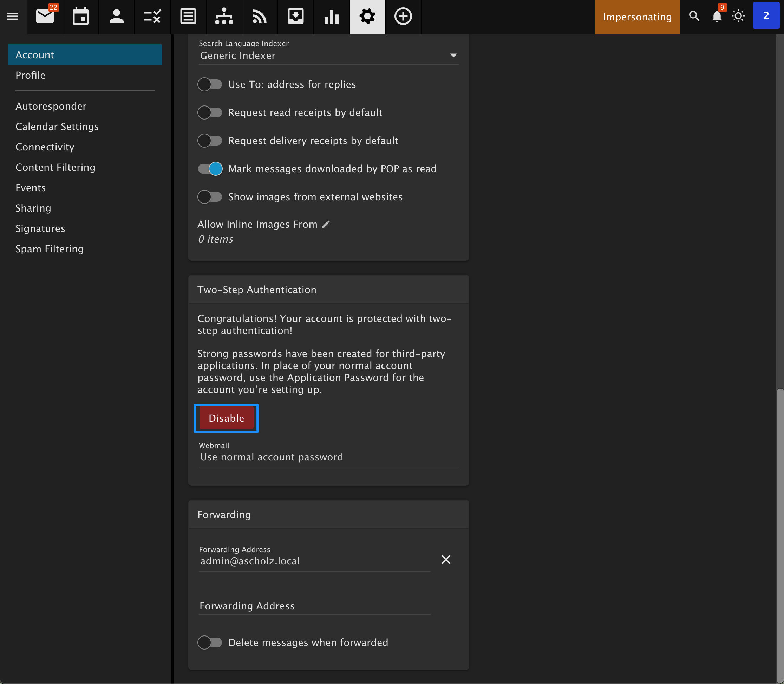Open the hamburger menu
784x684 pixels.
tap(13, 17)
